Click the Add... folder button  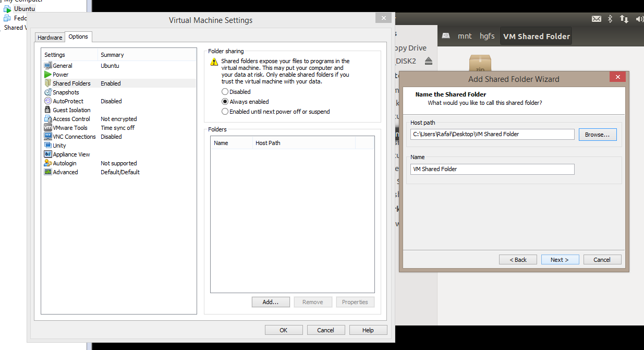click(x=271, y=302)
